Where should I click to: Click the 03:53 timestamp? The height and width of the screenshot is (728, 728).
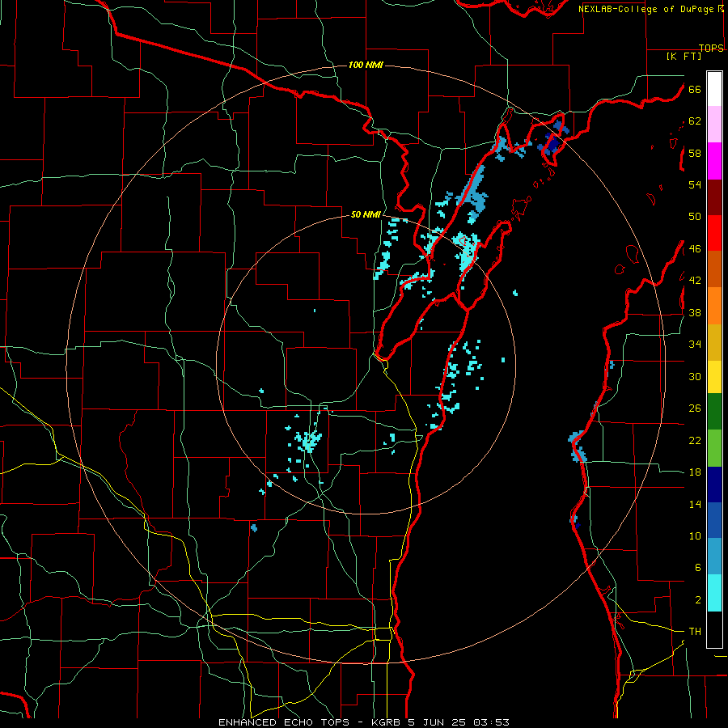point(491,722)
